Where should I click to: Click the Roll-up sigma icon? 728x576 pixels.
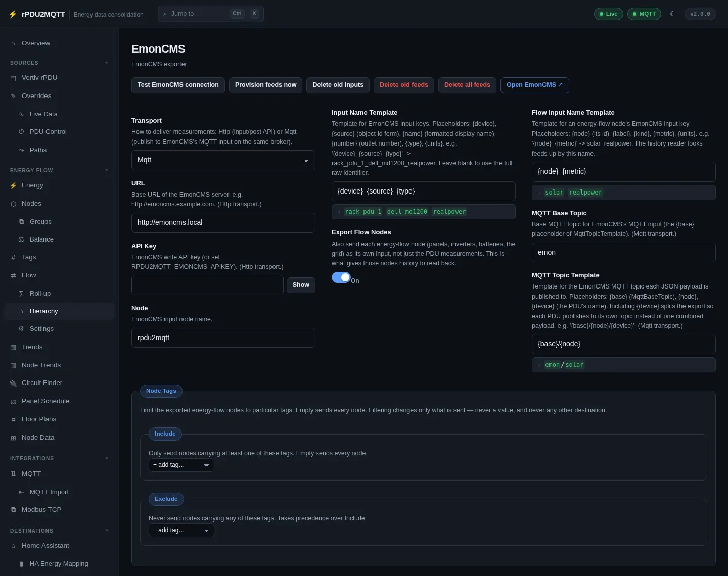point(21,294)
